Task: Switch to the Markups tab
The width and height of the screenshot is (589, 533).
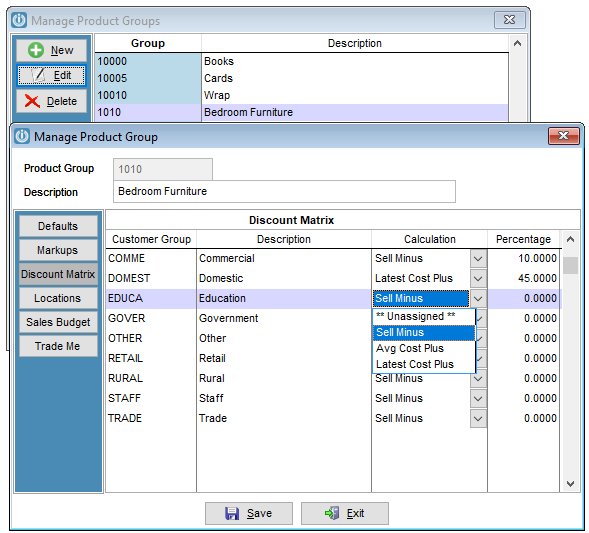Action: (x=58, y=250)
